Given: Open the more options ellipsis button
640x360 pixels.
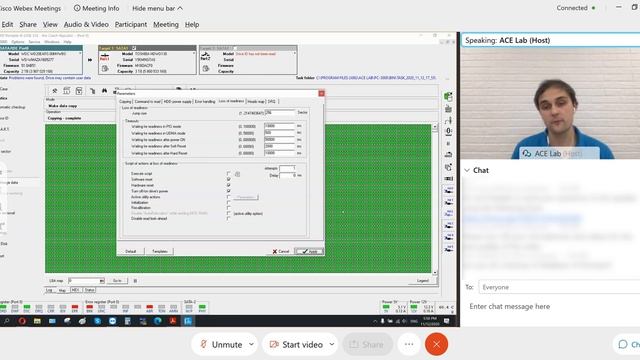Looking at the screenshot, I should click(x=409, y=344).
